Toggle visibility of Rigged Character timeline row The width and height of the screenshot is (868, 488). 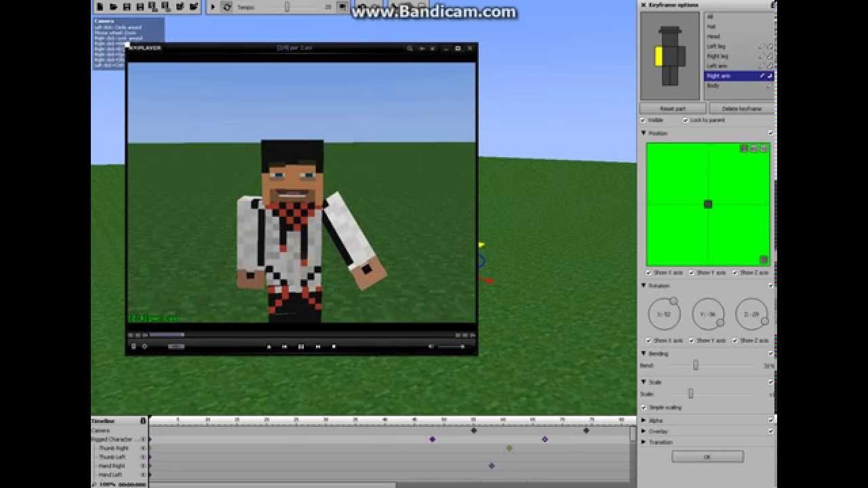point(142,439)
